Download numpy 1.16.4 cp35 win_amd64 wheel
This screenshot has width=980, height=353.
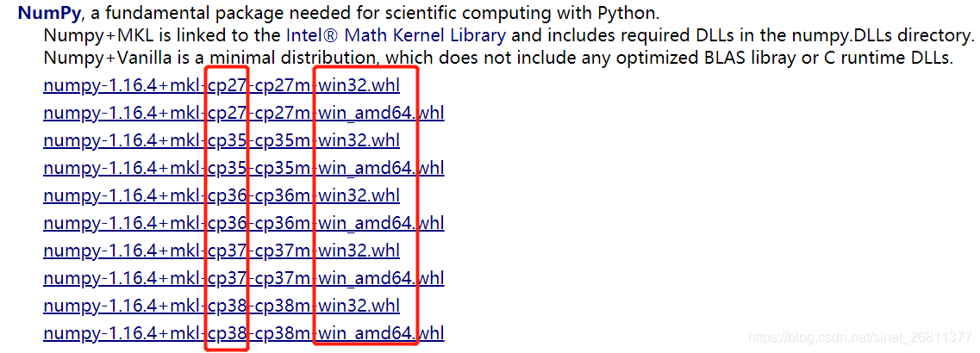click(244, 168)
